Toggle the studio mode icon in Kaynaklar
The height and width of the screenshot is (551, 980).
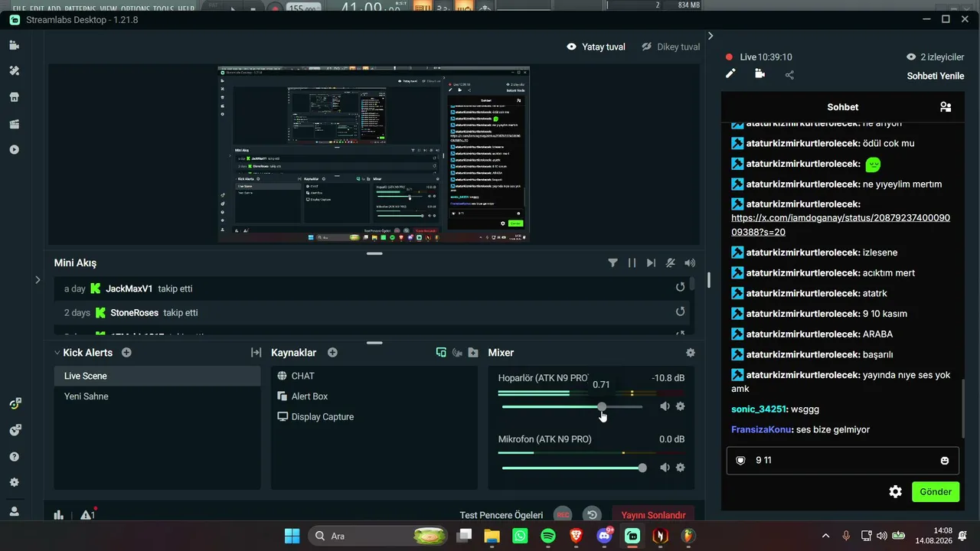click(457, 353)
